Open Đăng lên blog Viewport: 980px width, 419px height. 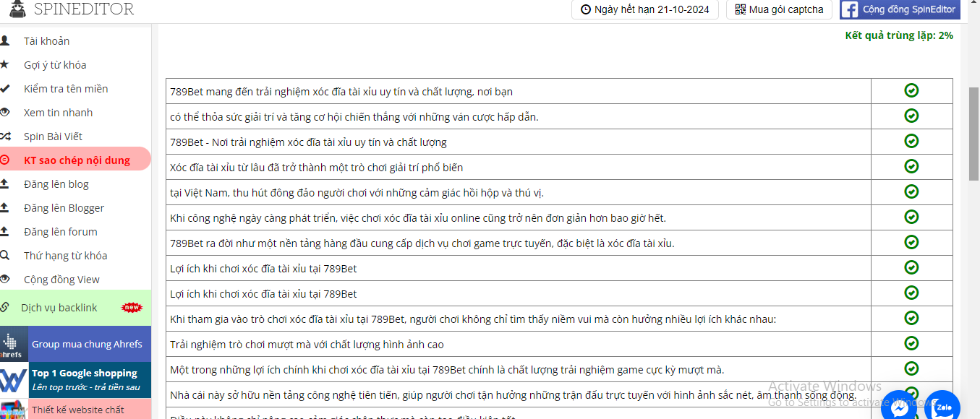pyautogui.click(x=56, y=184)
